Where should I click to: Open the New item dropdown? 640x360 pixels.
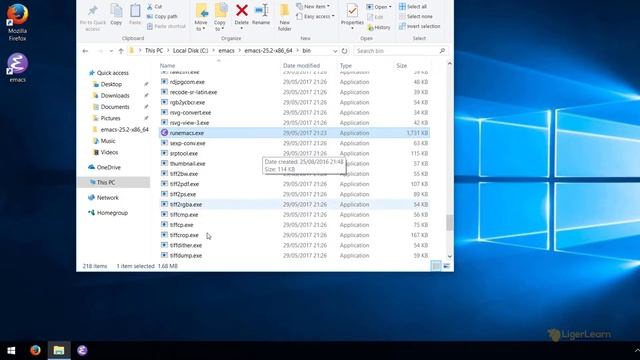click(x=313, y=7)
